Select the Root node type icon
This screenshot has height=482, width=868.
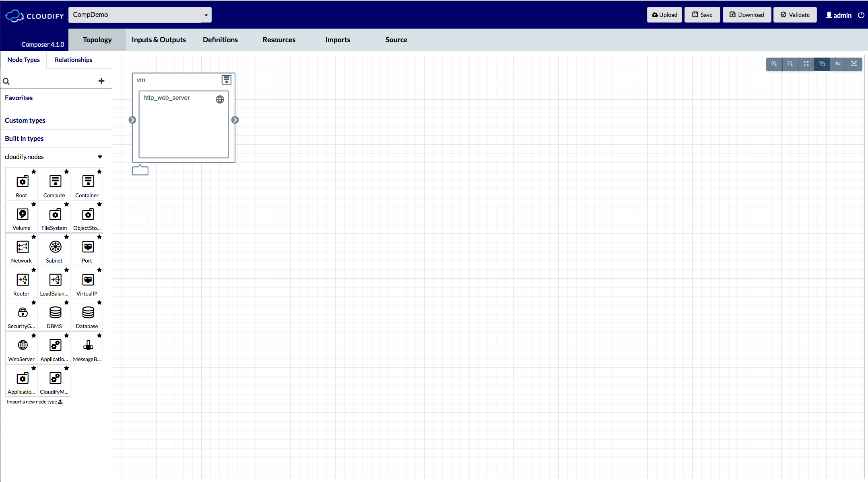(x=23, y=181)
